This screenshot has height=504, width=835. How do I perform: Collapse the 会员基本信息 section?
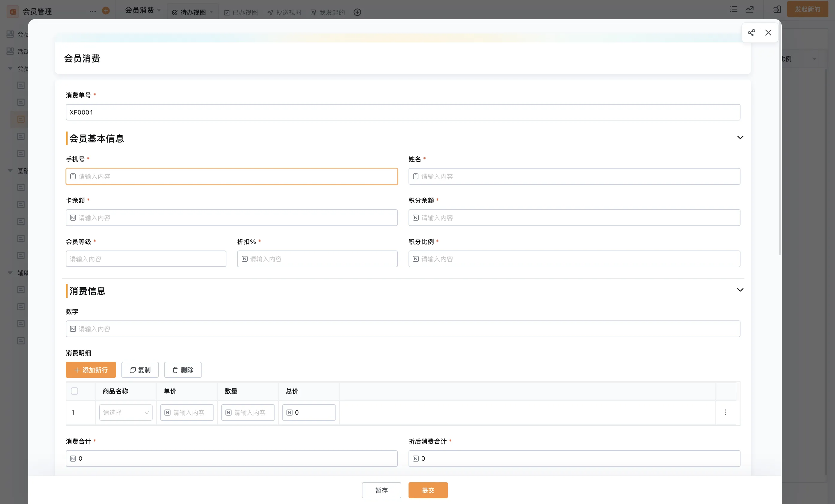[x=740, y=138]
